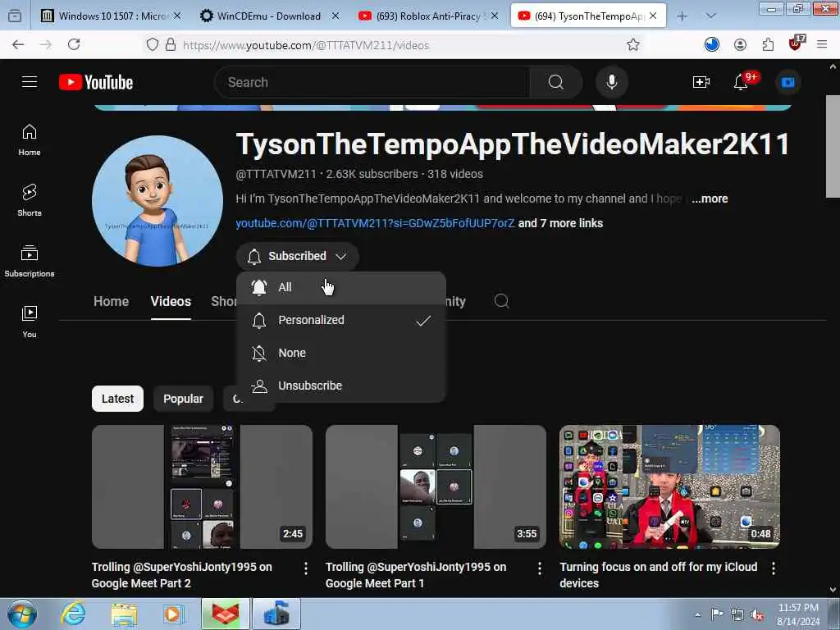The height and width of the screenshot is (630, 840).
Task: Select None notifications option
Action: (340, 353)
